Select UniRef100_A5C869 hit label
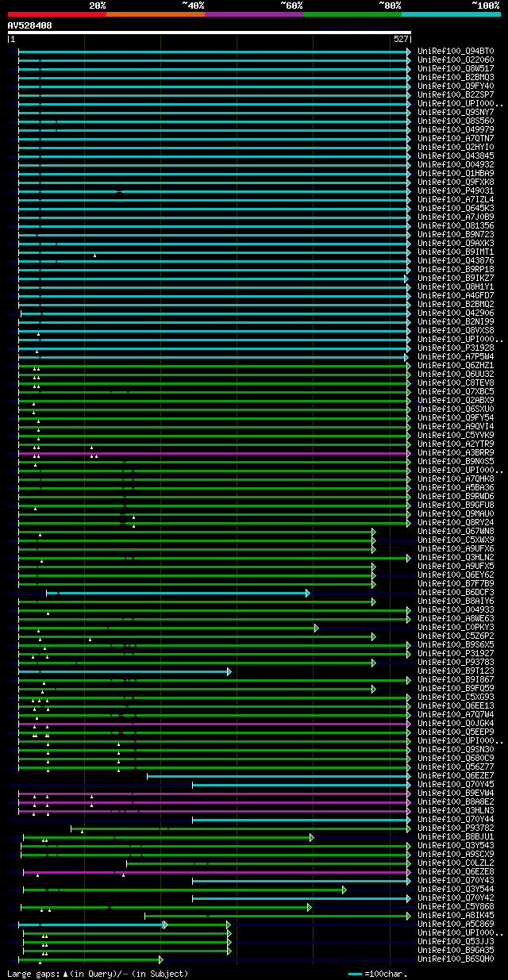Image resolution: width=508 pixels, height=980 pixels. (x=456, y=924)
